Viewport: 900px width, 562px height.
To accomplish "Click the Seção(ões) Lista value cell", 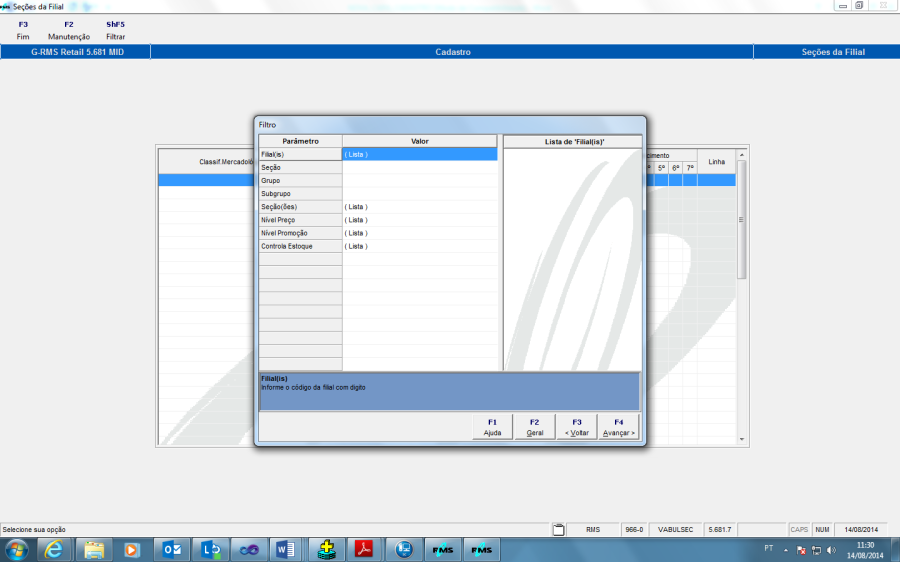I will pyautogui.click(x=420, y=207).
